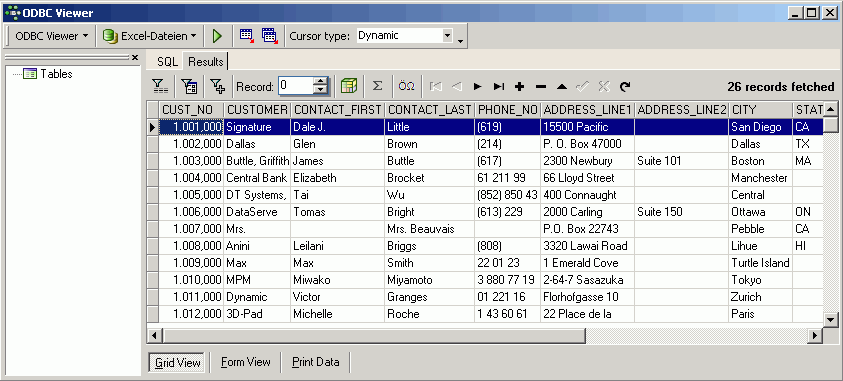The width and height of the screenshot is (843, 381).
Task: Click the ÖΩ character set icon
Action: 406,86
